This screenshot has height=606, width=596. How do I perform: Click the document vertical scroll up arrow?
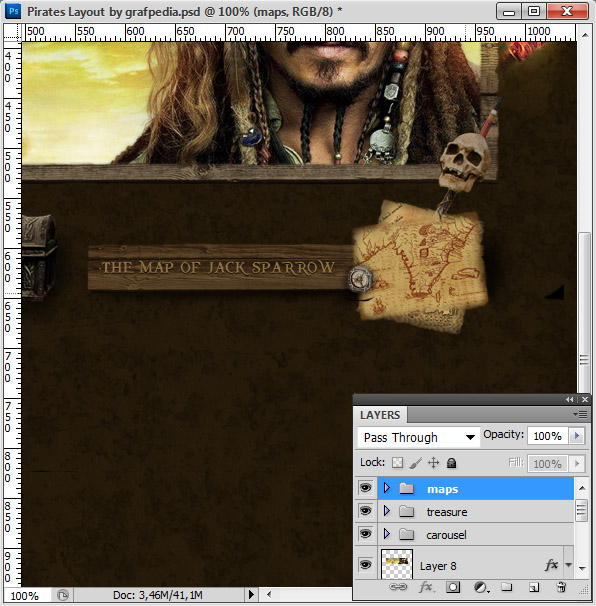(585, 35)
